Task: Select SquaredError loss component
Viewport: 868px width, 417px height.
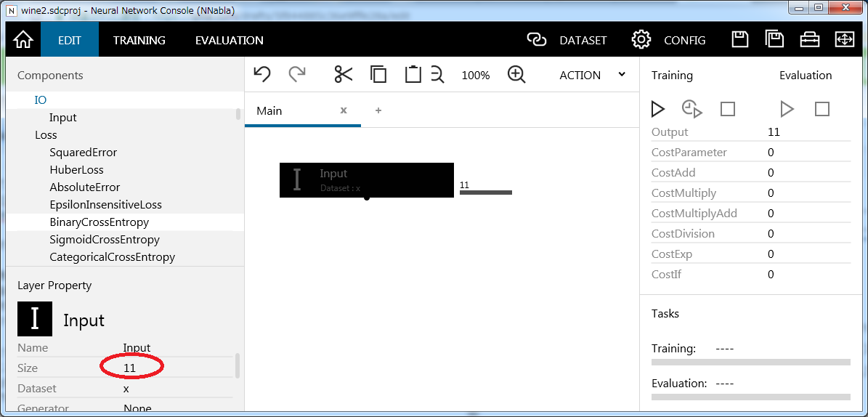Action: [x=83, y=153]
